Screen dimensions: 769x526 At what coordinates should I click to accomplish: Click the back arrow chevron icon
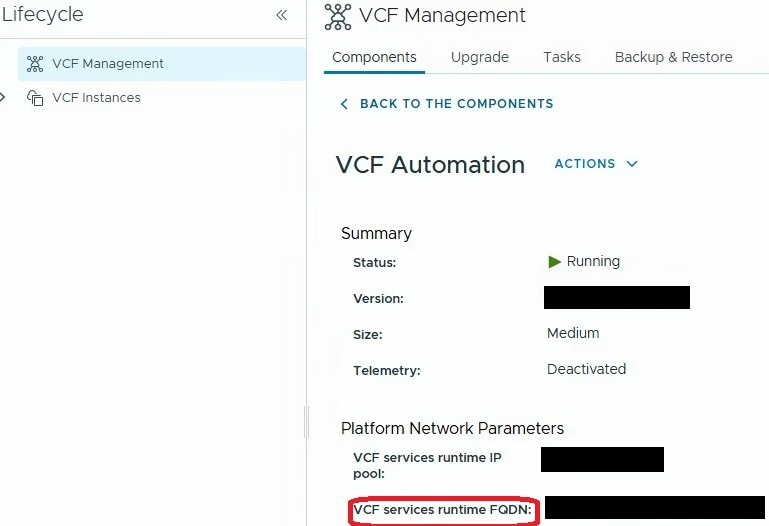tap(344, 104)
